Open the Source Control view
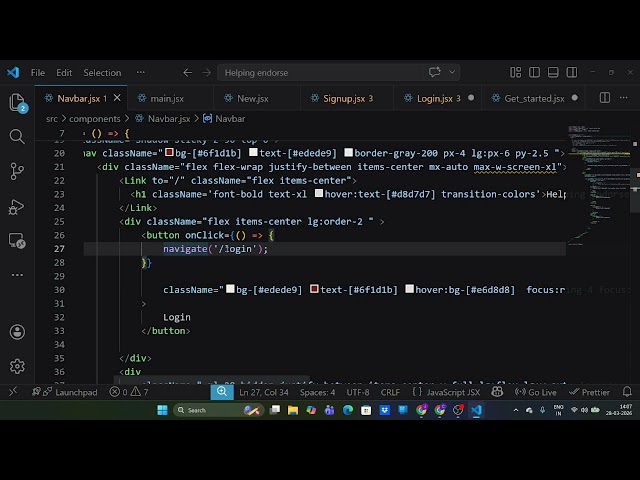 click(17, 171)
